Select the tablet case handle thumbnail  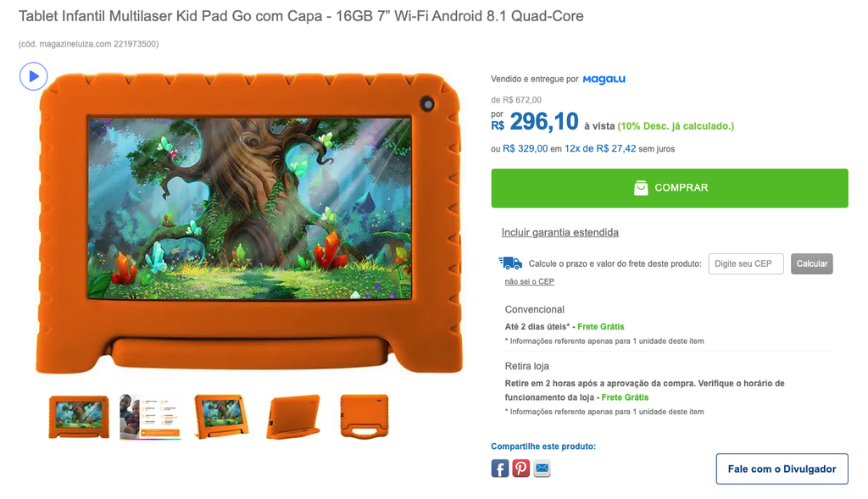click(x=364, y=417)
